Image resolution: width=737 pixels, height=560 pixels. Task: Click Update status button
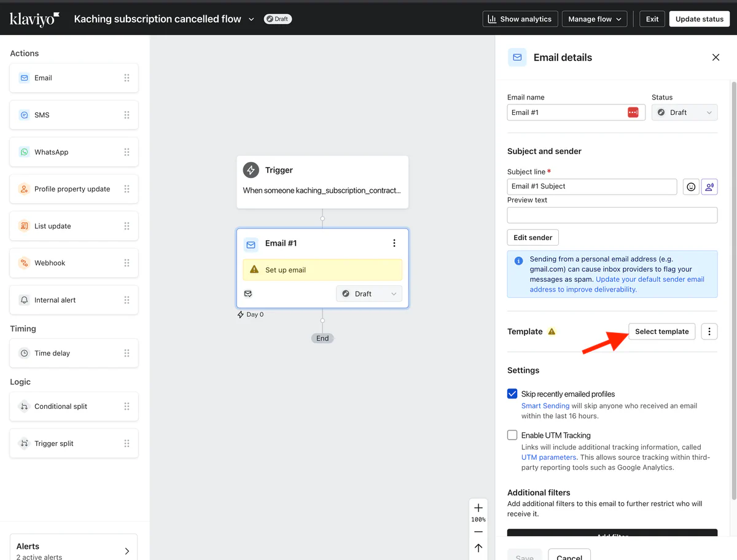click(700, 19)
